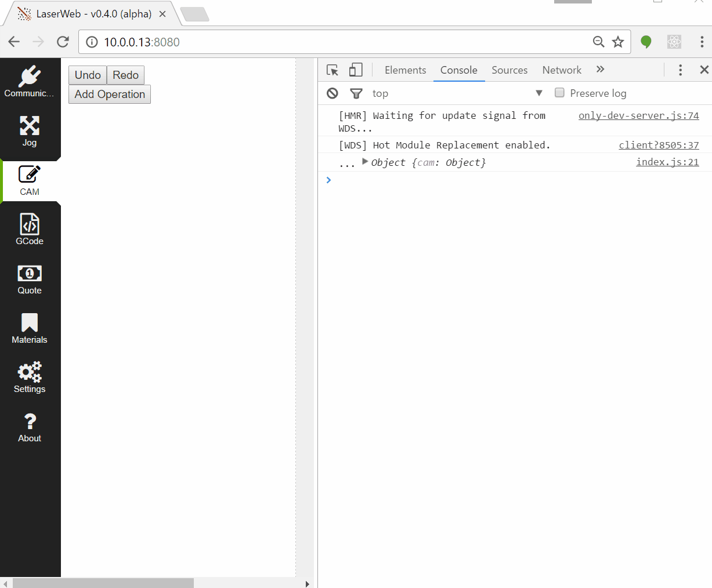The width and height of the screenshot is (712, 588).
Task: Click the Undo button
Action: (88, 75)
